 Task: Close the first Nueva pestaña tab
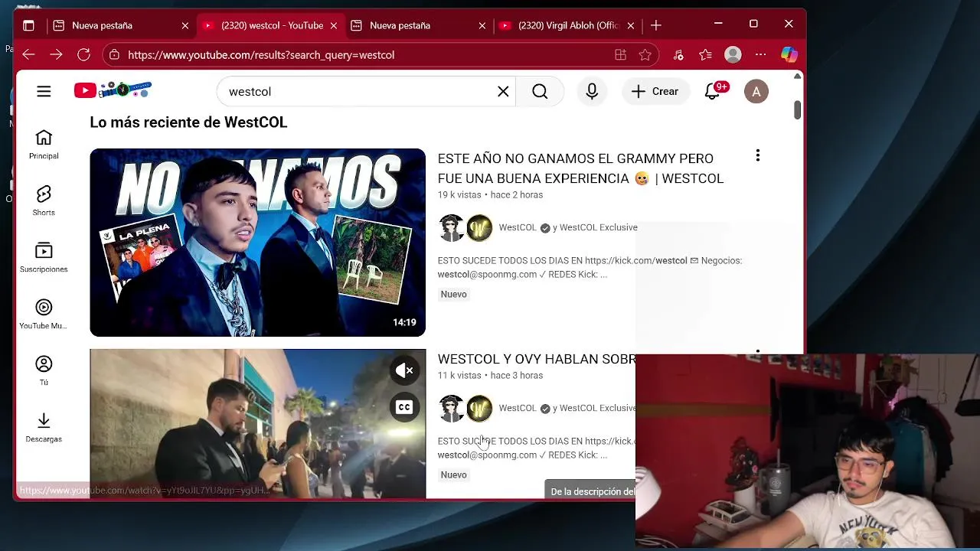pos(185,25)
